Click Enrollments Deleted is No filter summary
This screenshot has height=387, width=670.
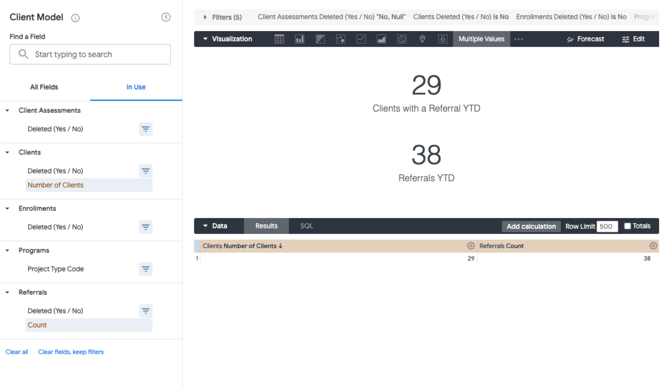(571, 17)
